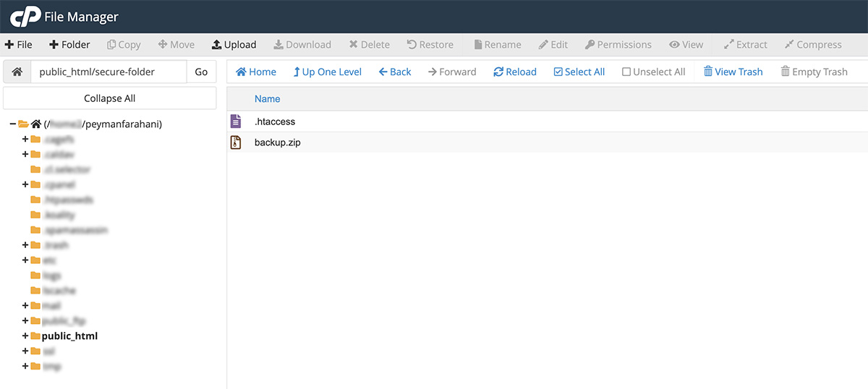
Task: Click the backup.zip archive icon
Action: pos(235,142)
